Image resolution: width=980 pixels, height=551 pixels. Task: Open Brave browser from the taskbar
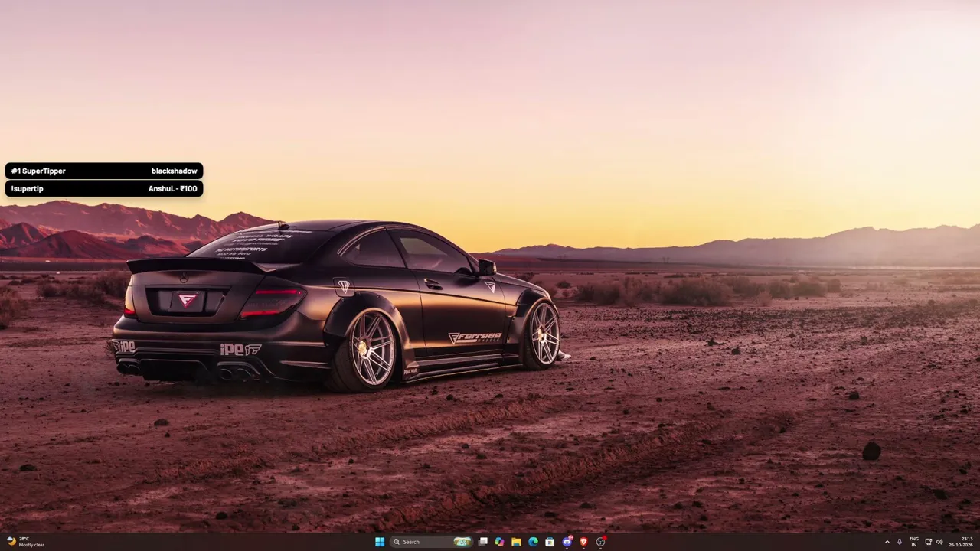click(583, 542)
